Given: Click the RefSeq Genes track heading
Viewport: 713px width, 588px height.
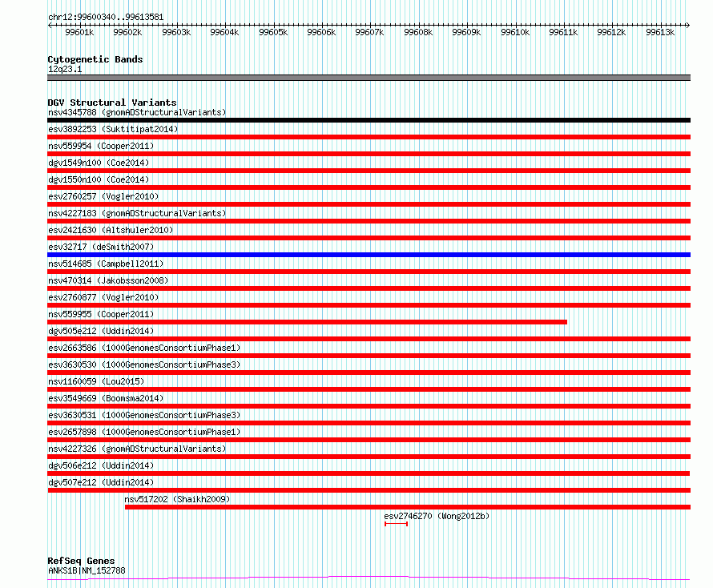Looking at the screenshot, I should point(81,561).
